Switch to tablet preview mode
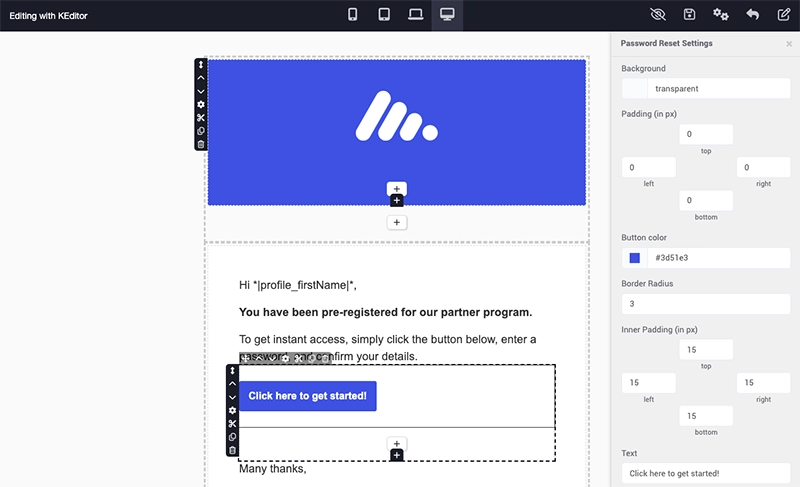This screenshot has height=487, width=800. (x=383, y=15)
